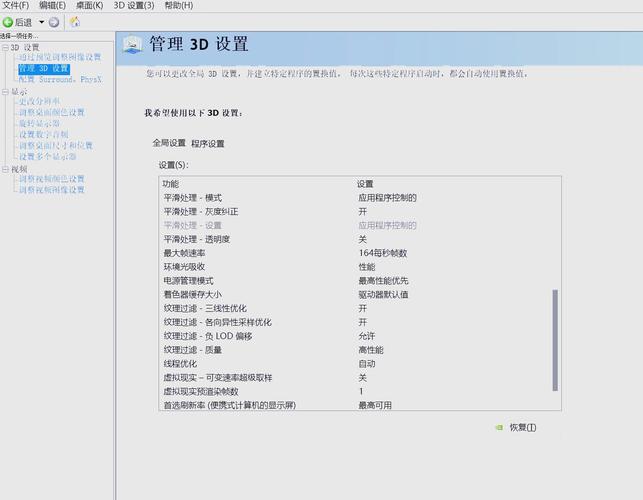This screenshot has height=500, width=643.
Task: Select the 线程优化 row
Action: click(x=355, y=364)
